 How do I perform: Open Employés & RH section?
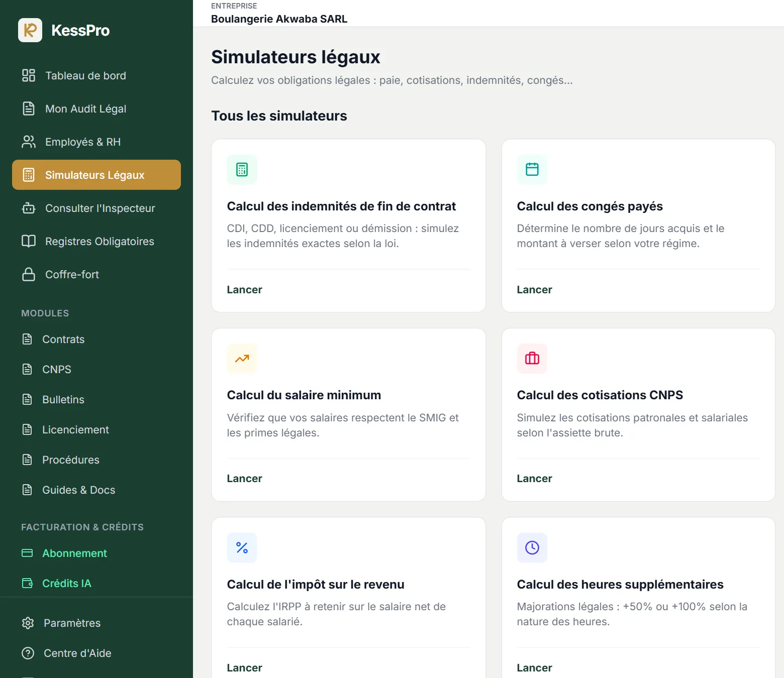tap(96, 142)
